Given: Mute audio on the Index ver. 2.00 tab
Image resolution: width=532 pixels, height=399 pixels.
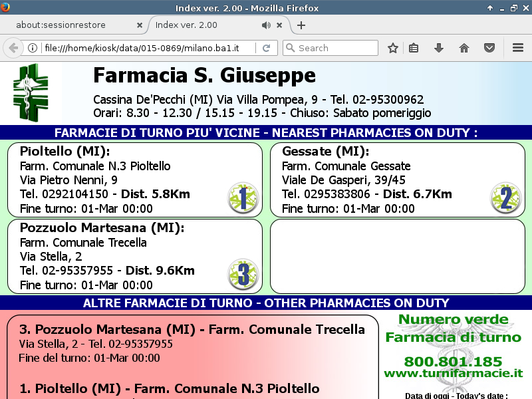Looking at the screenshot, I should point(266,25).
